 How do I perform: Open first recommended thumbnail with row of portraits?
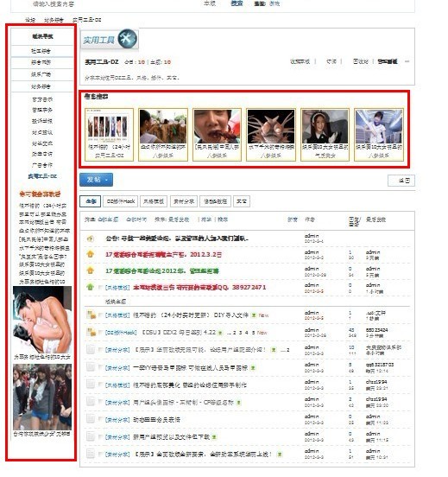tap(109, 127)
